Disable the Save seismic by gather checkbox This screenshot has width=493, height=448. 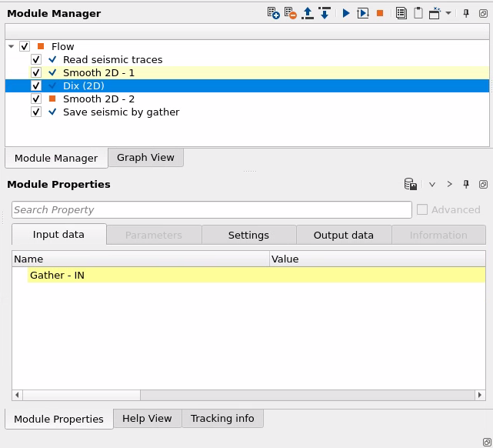pyautogui.click(x=36, y=112)
